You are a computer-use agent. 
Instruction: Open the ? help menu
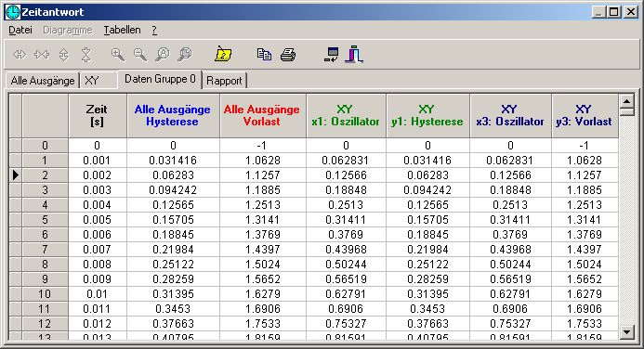point(154,30)
